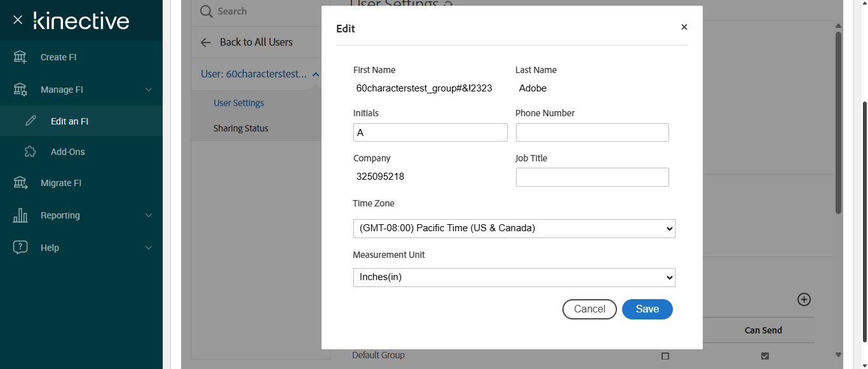Toggle the unchecked Default Group checkbox
This screenshot has height=369, width=868.
tap(665, 356)
